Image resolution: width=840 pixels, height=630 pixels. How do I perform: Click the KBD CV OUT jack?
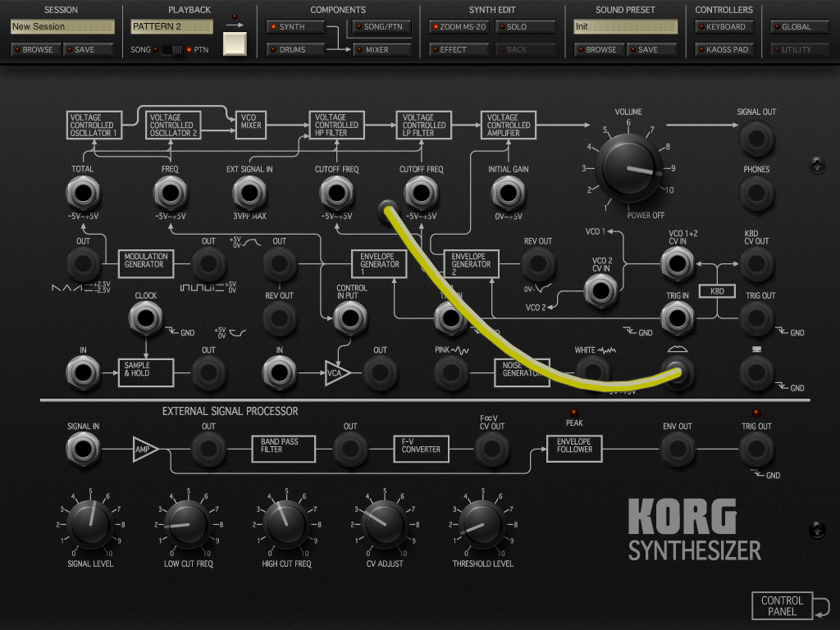coord(756,263)
